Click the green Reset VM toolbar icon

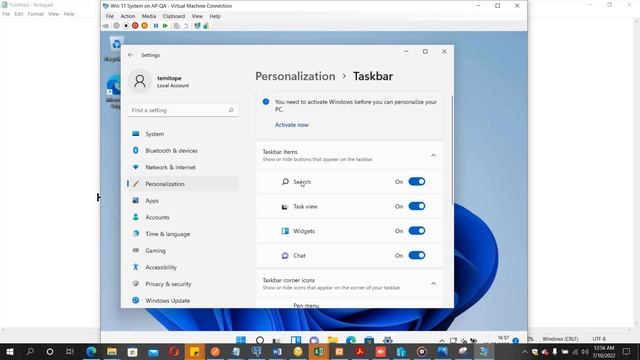click(x=165, y=26)
